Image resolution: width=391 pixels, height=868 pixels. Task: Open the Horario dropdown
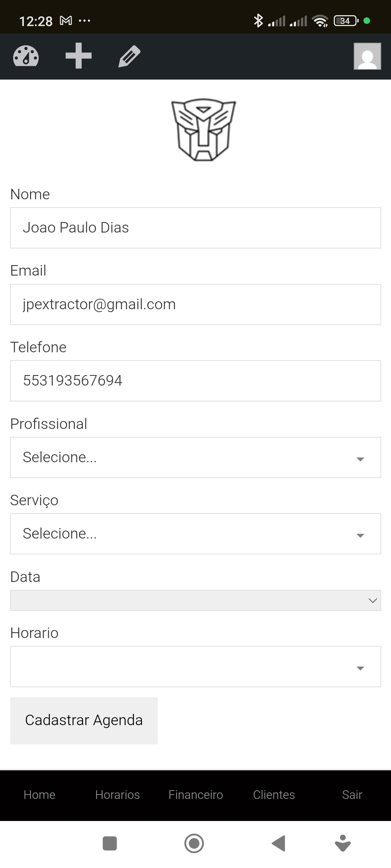pyautogui.click(x=195, y=667)
